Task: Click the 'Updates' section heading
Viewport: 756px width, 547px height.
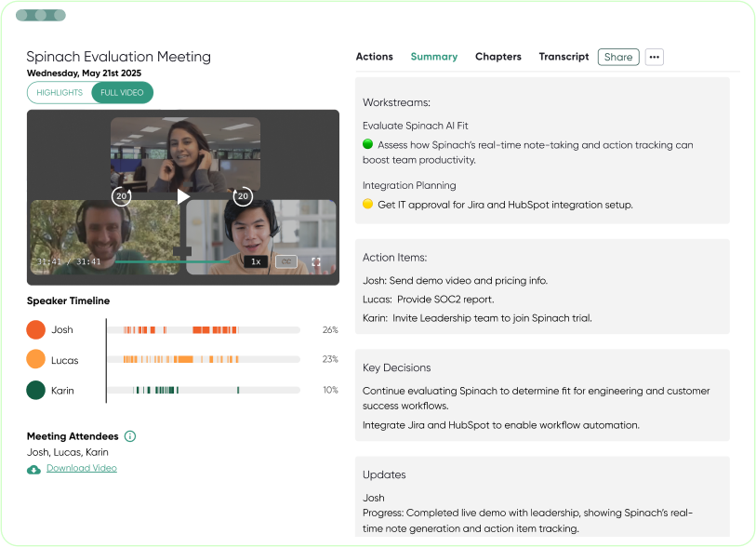Action: pyautogui.click(x=384, y=474)
